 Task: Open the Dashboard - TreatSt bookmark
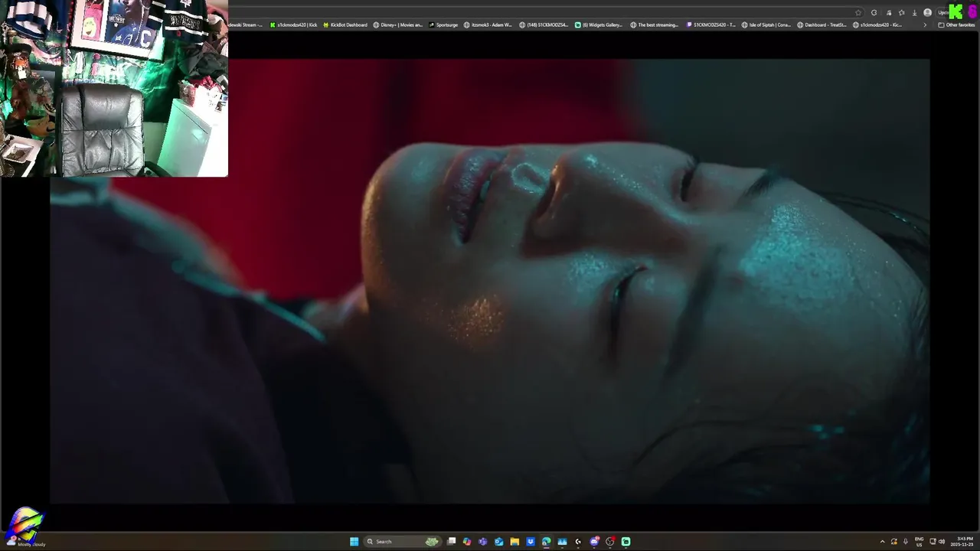coord(822,24)
